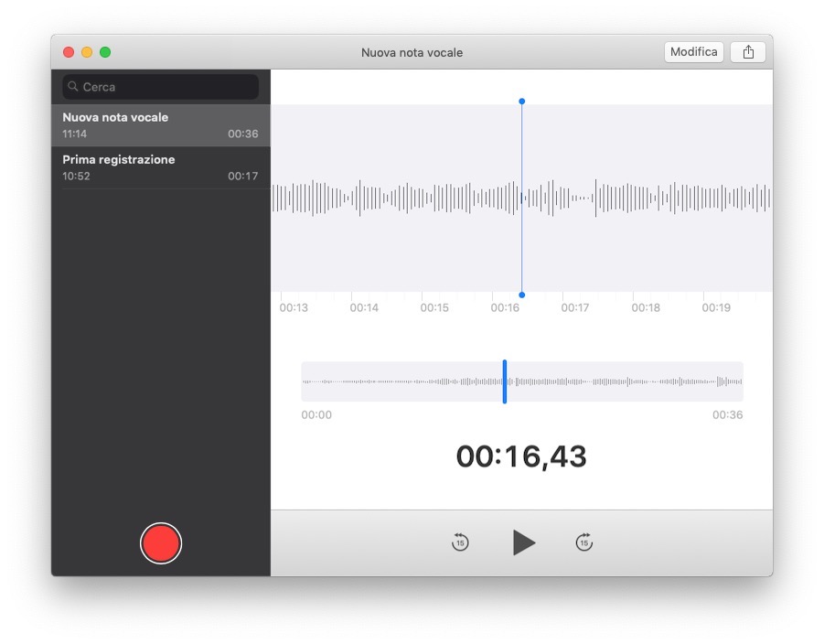
Task: Grab the top handle of the waveform playhead
Action: (x=521, y=102)
